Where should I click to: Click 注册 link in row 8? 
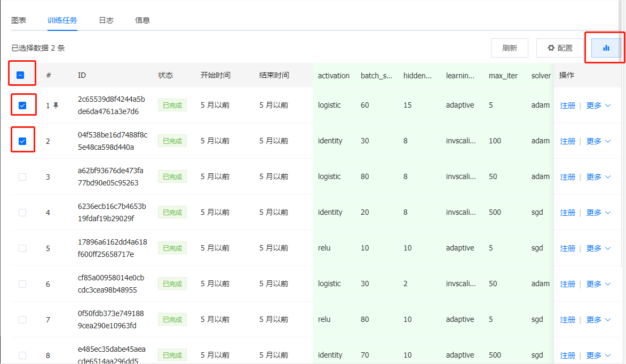coord(567,355)
